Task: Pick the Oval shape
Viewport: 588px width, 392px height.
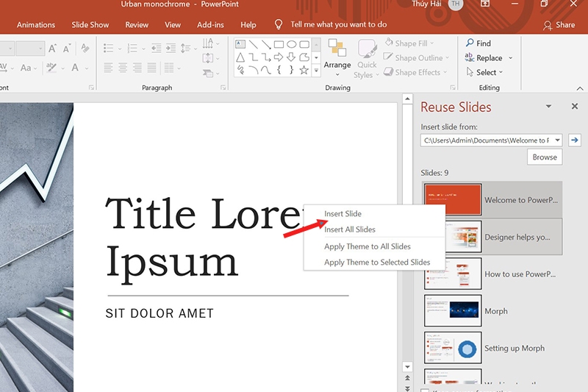Action: point(291,44)
